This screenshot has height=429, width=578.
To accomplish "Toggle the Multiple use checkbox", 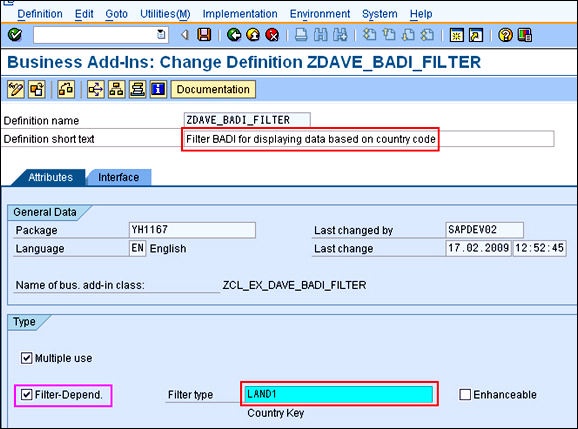I will [x=26, y=358].
